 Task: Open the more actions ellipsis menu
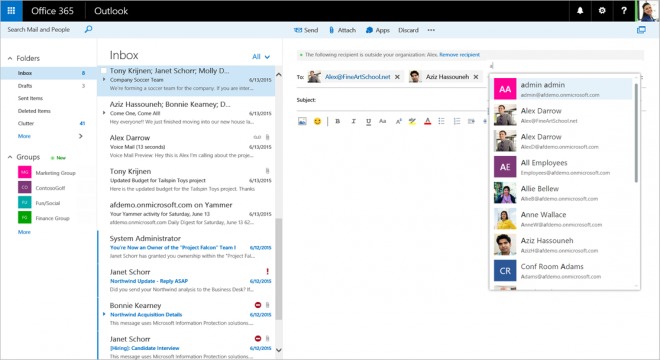[x=431, y=30]
